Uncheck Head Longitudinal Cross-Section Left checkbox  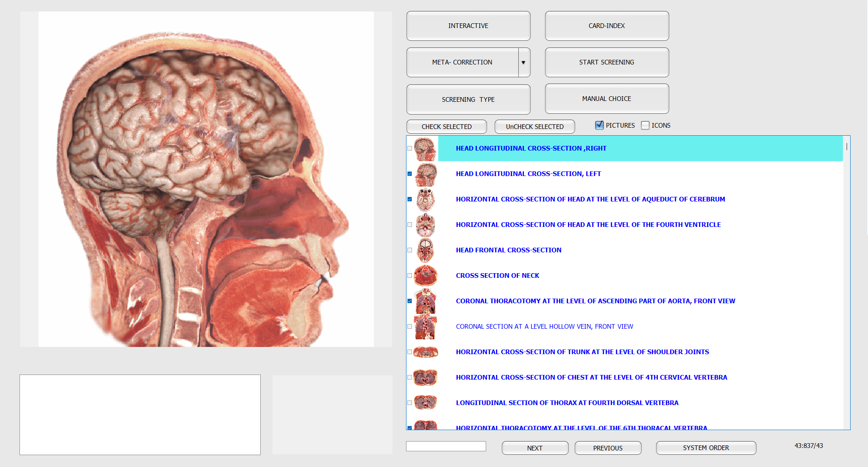(410, 174)
